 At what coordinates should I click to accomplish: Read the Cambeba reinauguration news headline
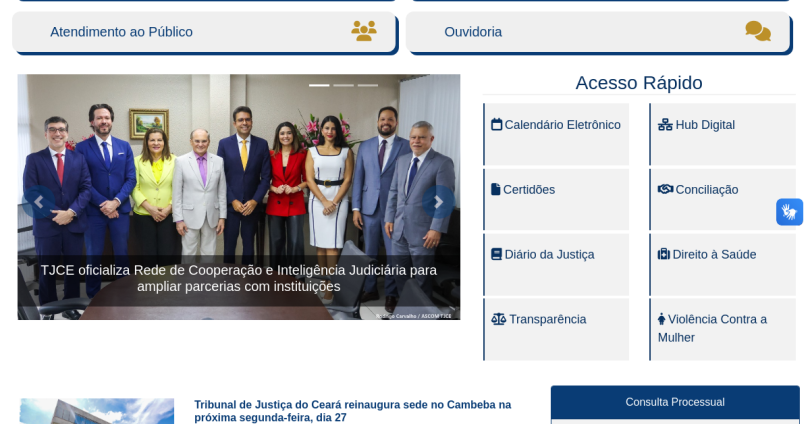pos(352,411)
